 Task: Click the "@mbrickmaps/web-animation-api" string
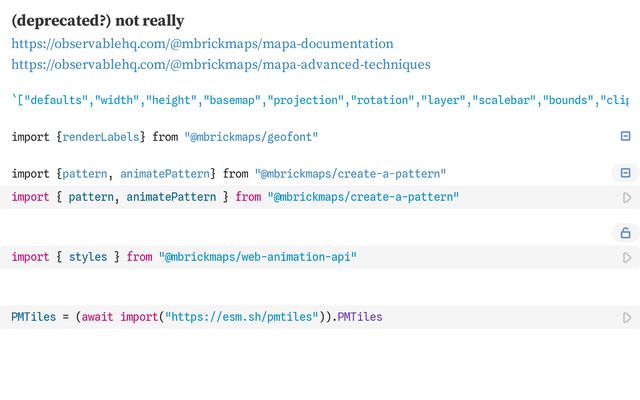258,257
